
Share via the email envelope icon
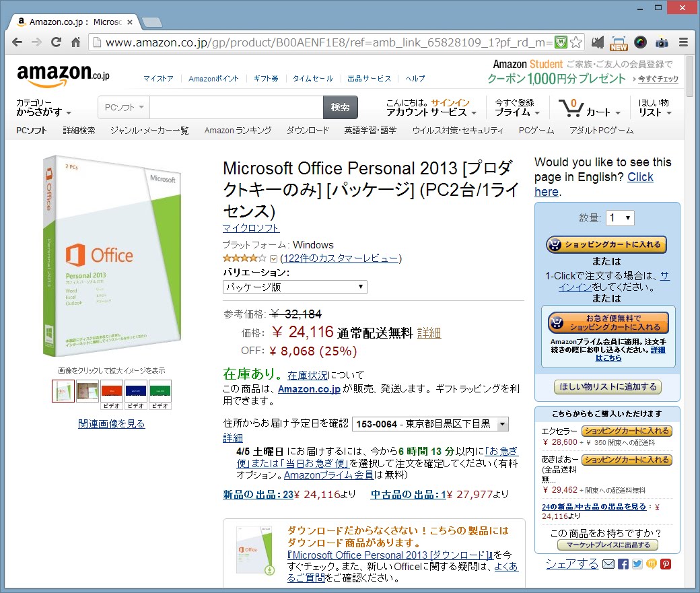(608, 564)
